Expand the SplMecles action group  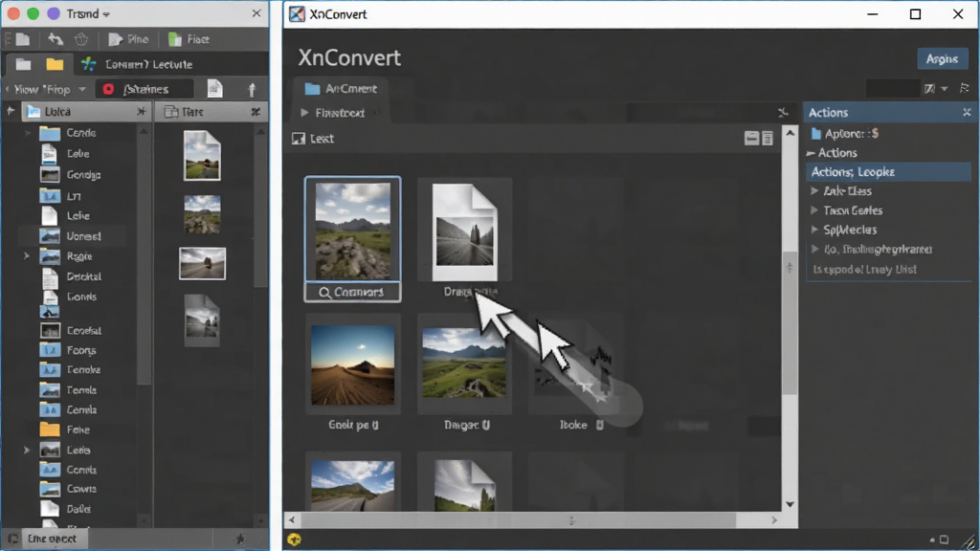[814, 230]
